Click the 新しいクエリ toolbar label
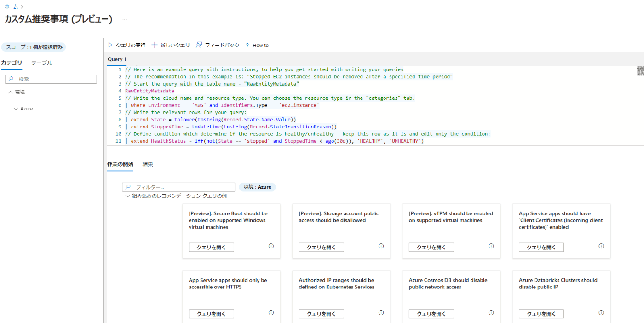Image resolution: width=644 pixels, height=323 pixels. click(x=175, y=45)
